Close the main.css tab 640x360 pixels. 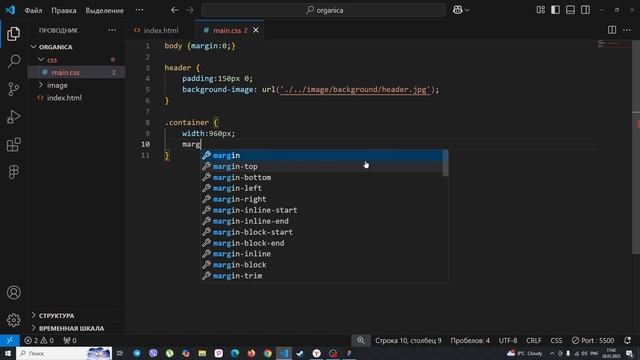point(256,30)
